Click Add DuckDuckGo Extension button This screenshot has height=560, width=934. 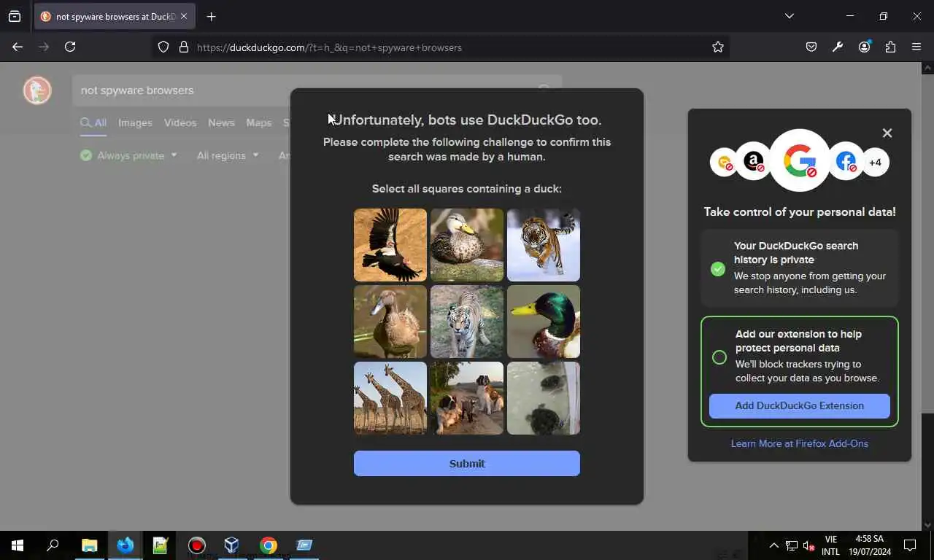tap(800, 406)
